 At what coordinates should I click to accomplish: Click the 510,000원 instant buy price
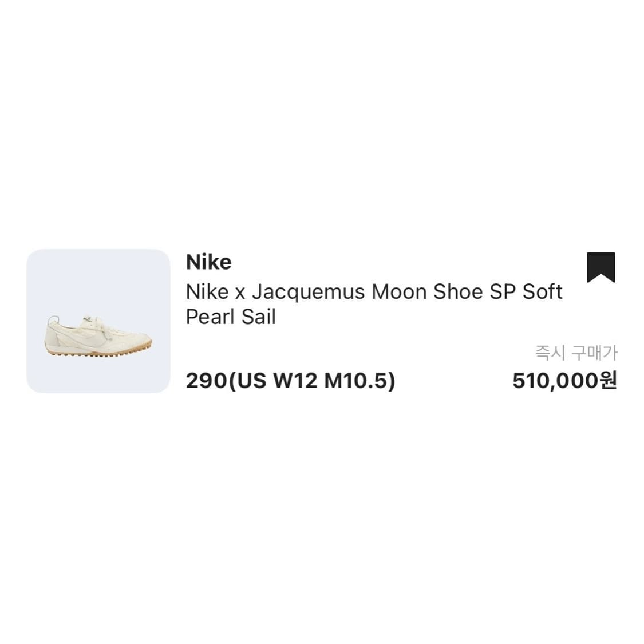click(x=564, y=381)
